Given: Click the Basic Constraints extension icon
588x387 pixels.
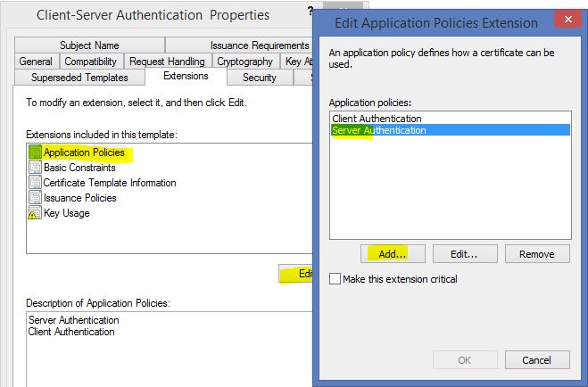Looking at the screenshot, I should point(35,168).
